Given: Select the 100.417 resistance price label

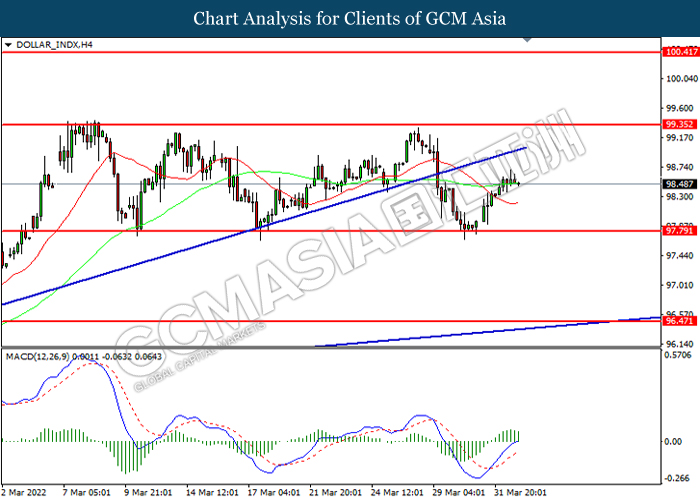Looking at the screenshot, I should tap(680, 52).
